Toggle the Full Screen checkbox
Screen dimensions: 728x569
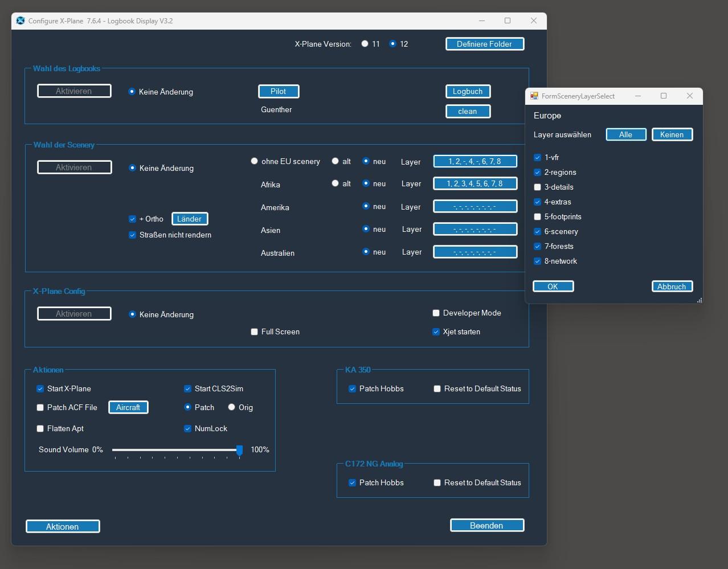click(255, 332)
